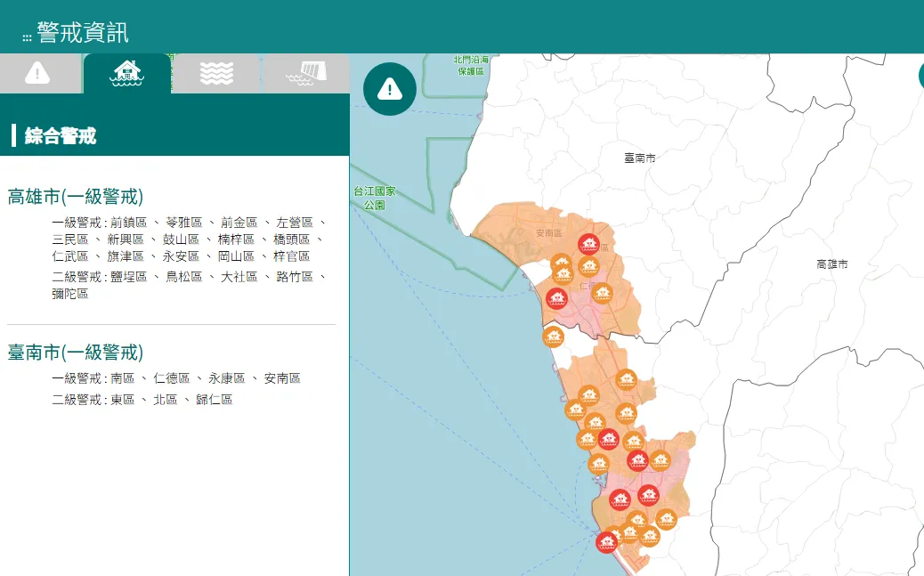Click the 高雄市(一級警戒) heading
Screen dimensions: 924x576
coord(76,197)
